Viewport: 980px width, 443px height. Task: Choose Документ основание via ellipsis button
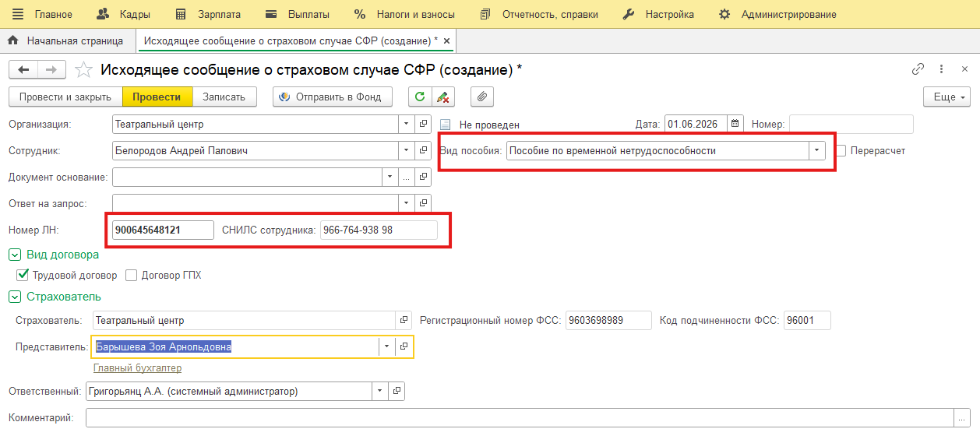tap(406, 177)
